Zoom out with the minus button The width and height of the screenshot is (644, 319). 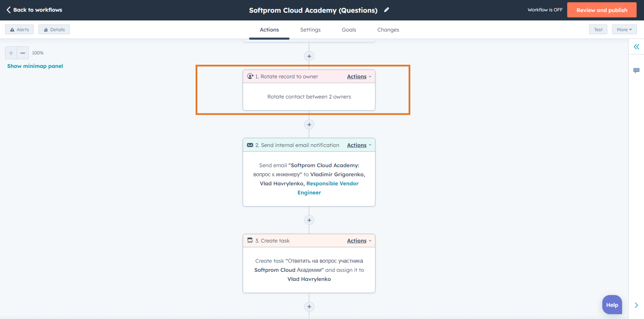click(x=23, y=53)
